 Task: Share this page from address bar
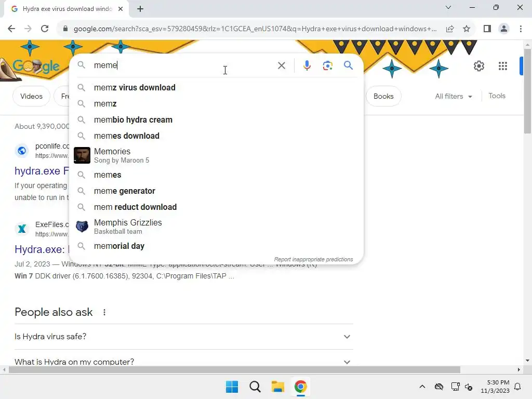tap(450, 29)
